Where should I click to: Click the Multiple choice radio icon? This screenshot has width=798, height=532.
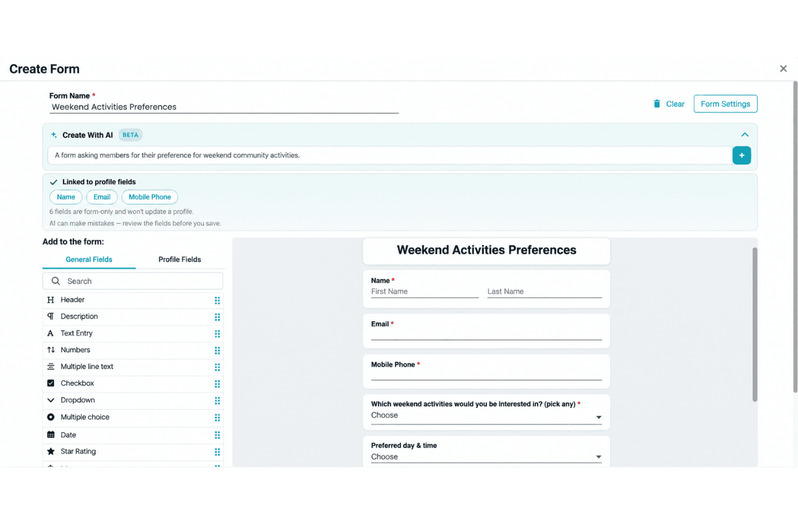51,417
